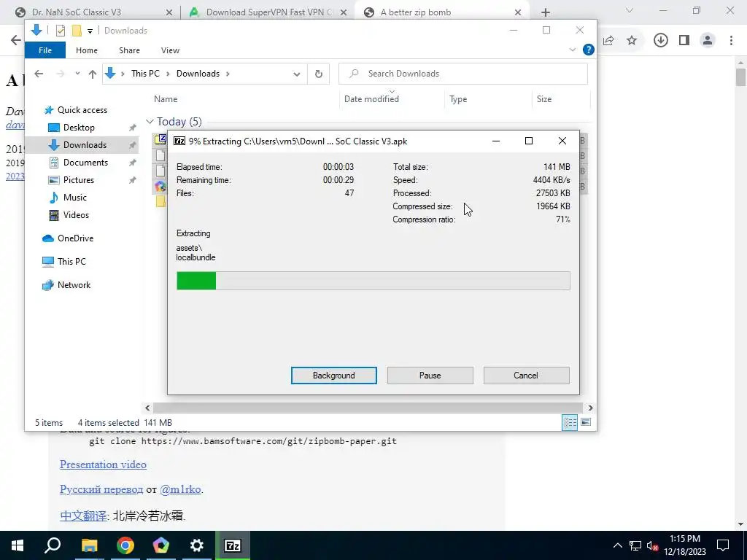Open the 中文翻译 link
The image size is (747, 560).
pos(83,516)
